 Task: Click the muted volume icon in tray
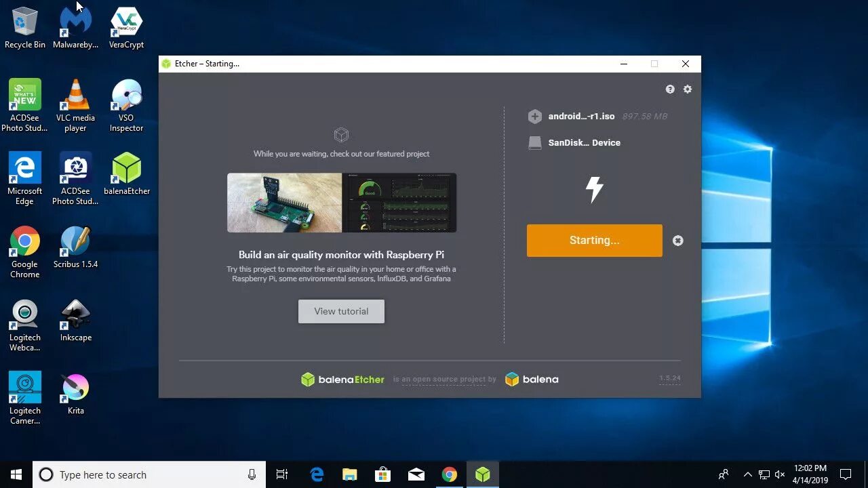780,474
